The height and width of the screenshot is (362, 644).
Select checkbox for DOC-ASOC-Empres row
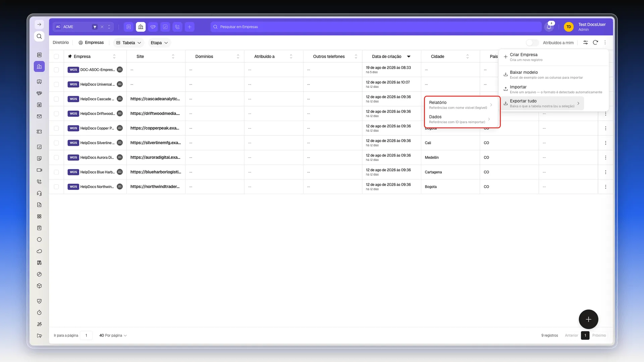(x=56, y=70)
